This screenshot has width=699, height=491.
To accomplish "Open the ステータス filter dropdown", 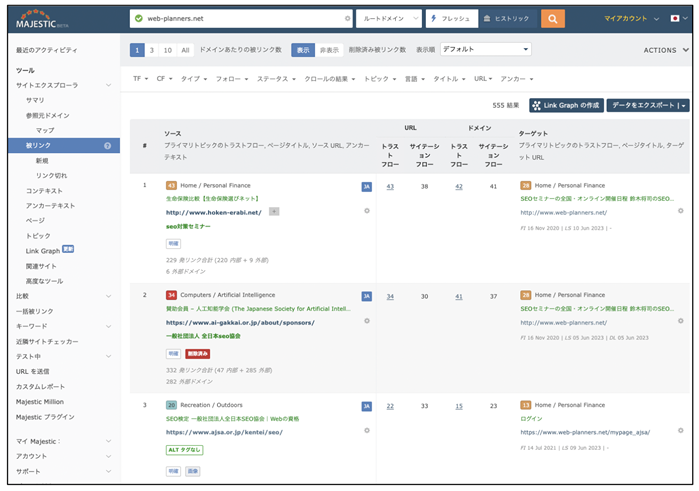I will pyautogui.click(x=276, y=79).
